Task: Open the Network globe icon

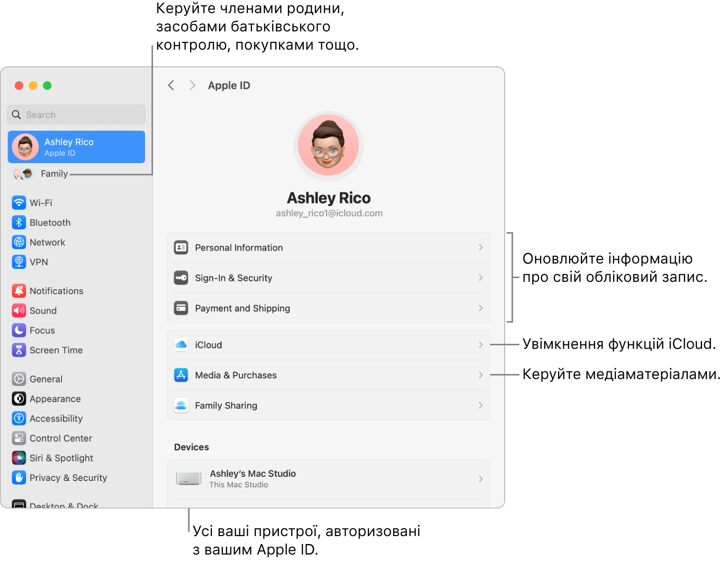Action: tap(19, 242)
